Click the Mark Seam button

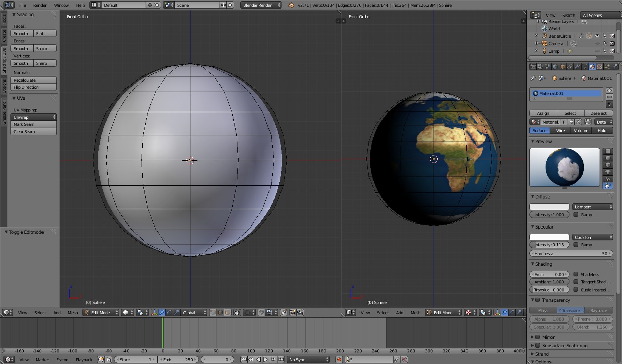33,124
